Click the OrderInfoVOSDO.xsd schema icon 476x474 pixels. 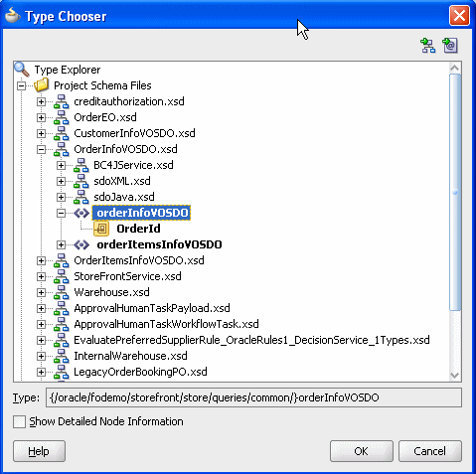[x=62, y=149]
